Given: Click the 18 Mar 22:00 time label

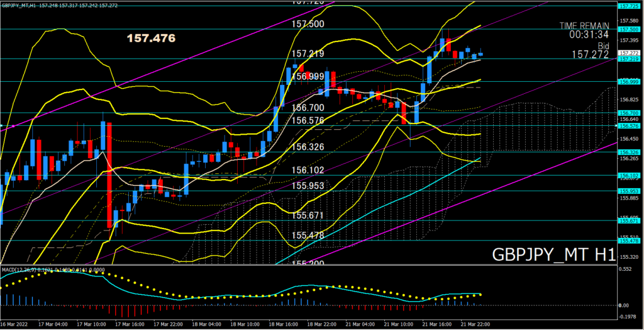Looking at the screenshot, I should pos(320,324).
